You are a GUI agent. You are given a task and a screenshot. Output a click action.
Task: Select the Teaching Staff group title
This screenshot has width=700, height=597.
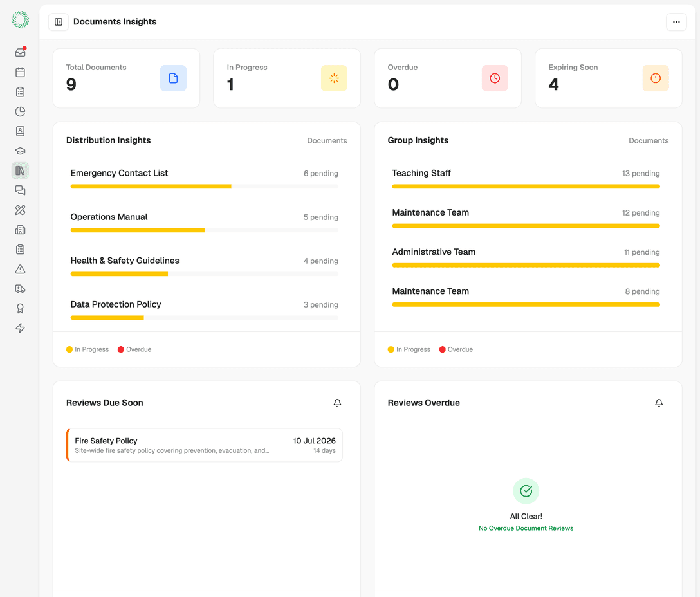pos(421,173)
